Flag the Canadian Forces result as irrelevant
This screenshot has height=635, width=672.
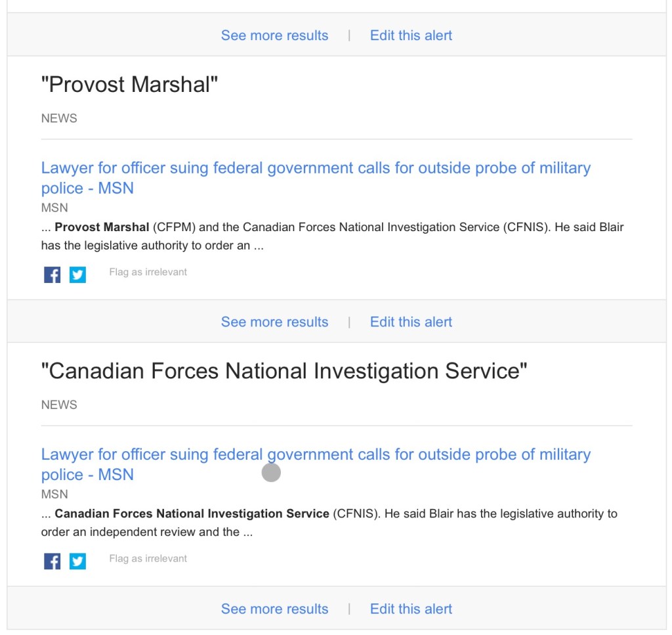pyautogui.click(x=148, y=559)
